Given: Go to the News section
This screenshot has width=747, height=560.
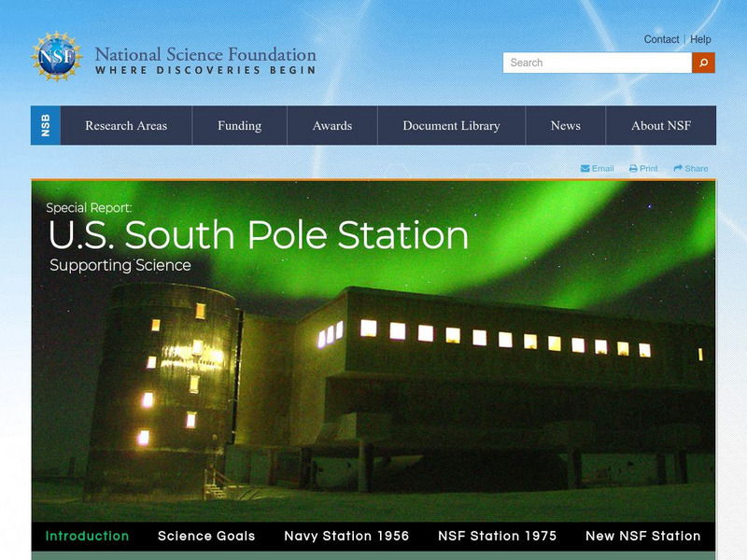Looking at the screenshot, I should coord(565,126).
